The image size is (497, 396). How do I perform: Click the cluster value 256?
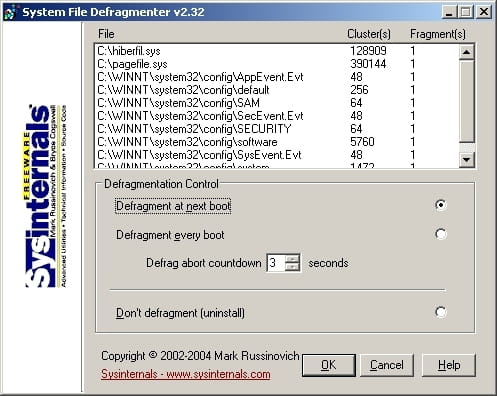[359, 90]
